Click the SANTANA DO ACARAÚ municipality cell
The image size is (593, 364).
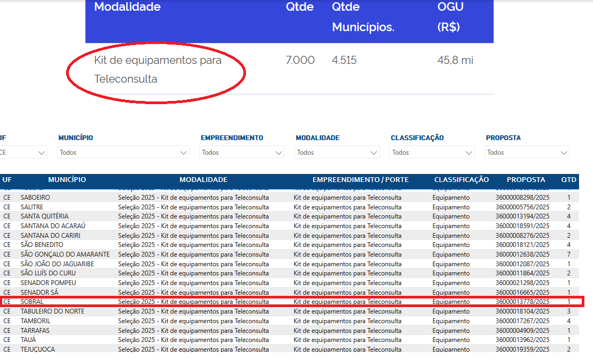53,226
